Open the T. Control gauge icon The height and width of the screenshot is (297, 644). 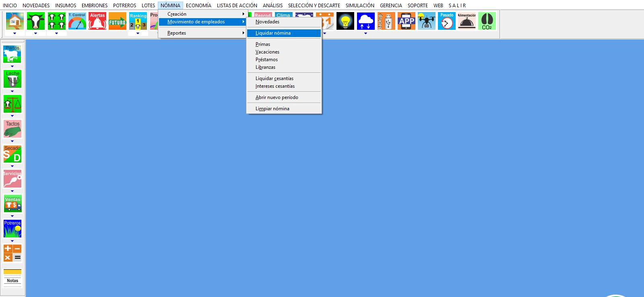point(77,21)
